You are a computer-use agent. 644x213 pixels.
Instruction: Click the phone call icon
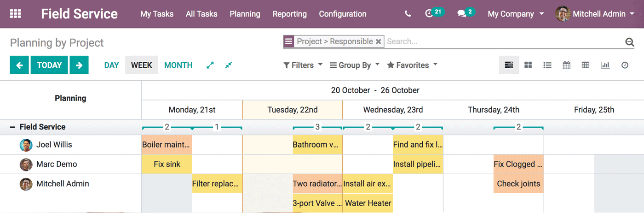point(408,14)
